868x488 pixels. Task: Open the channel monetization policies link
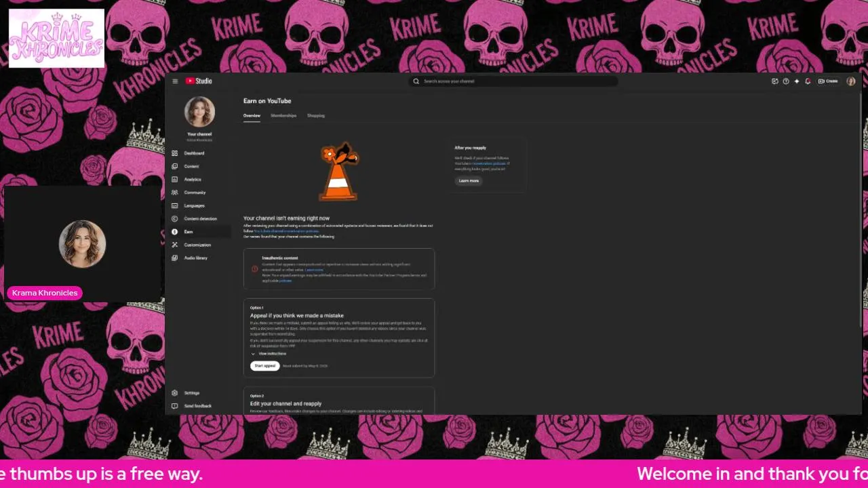coord(286,231)
